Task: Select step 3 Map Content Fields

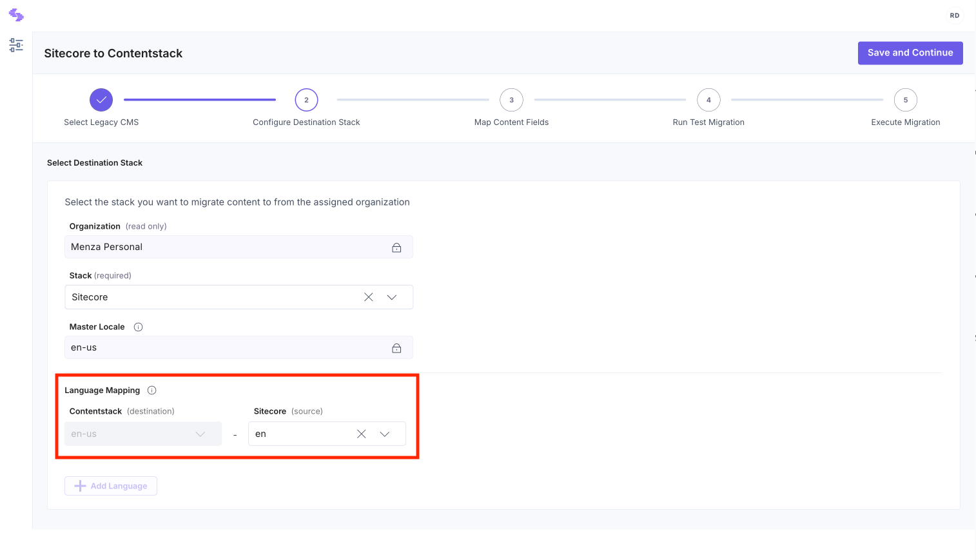Action: 511,100
